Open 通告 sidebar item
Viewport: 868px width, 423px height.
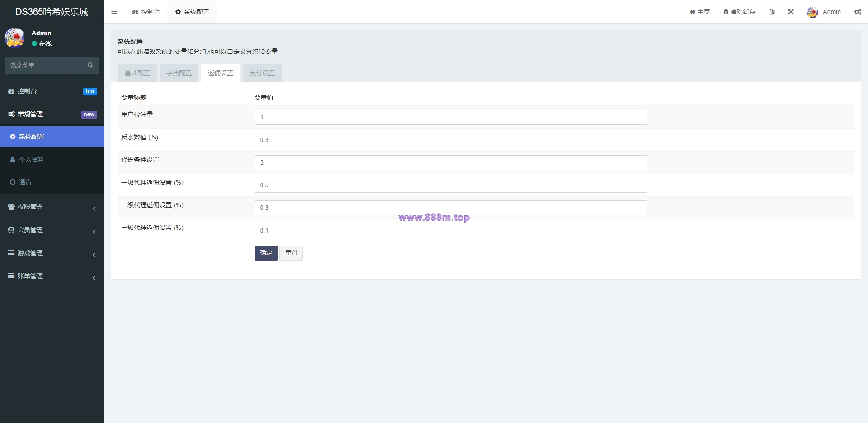tap(52, 182)
